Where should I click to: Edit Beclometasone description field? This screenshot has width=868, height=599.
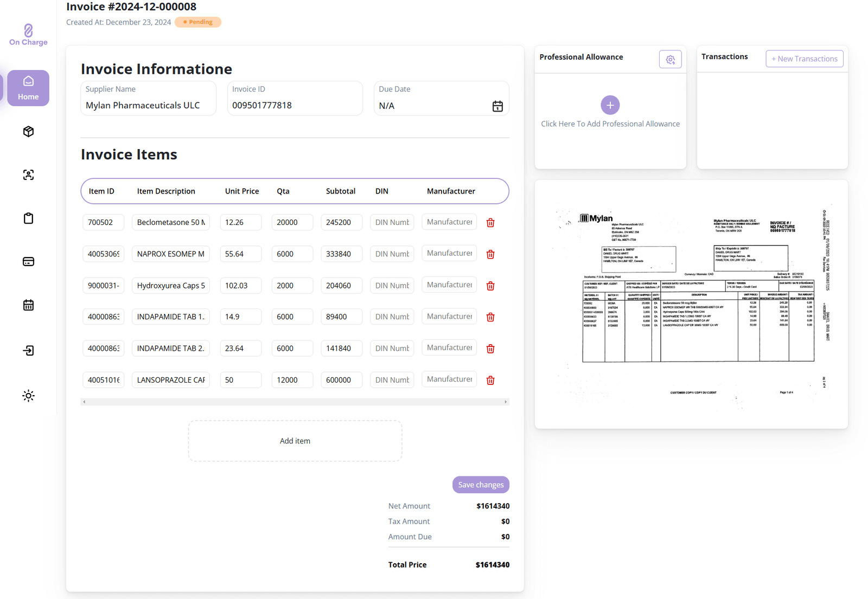click(x=171, y=222)
